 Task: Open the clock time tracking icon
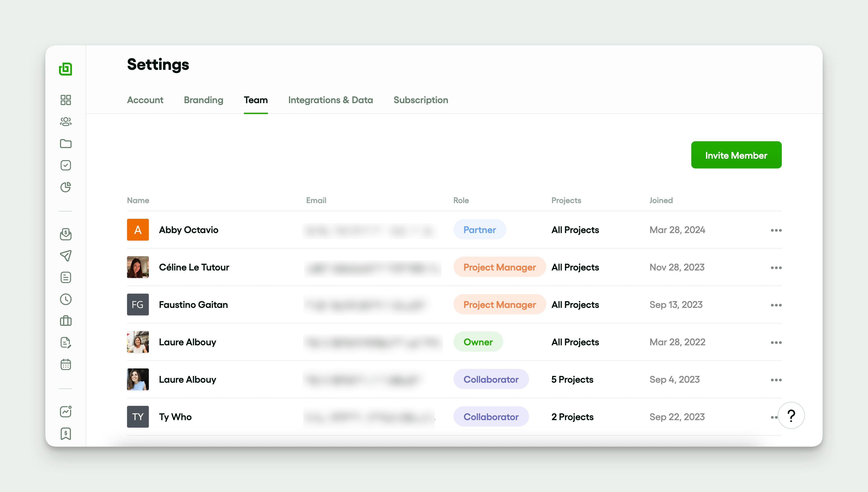pyautogui.click(x=66, y=299)
